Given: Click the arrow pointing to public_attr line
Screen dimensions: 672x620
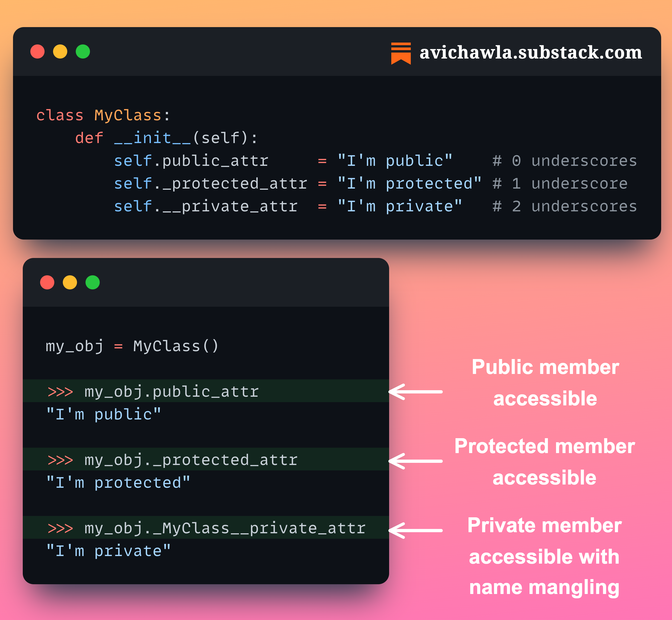Looking at the screenshot, I should click(415, 392).
